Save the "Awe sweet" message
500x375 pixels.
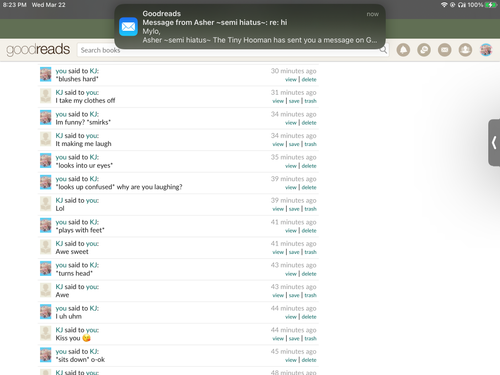294,252
